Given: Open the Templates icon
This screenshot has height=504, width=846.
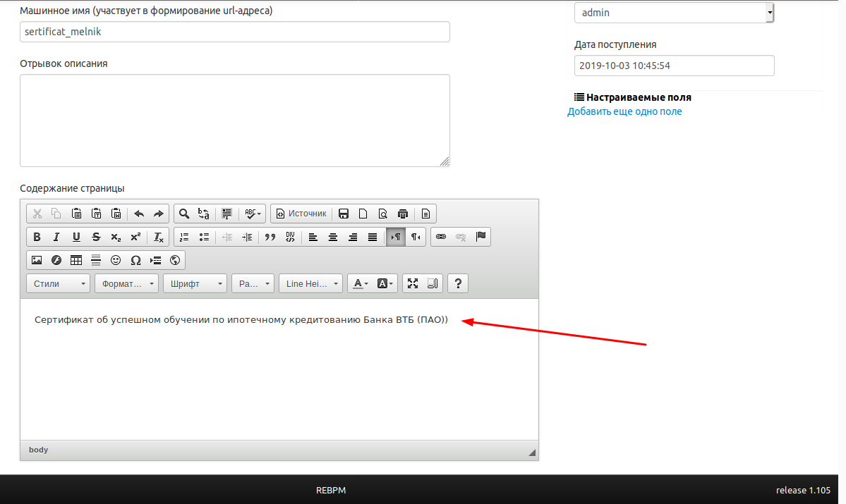Looking at the screenshot, I should 425,214.
